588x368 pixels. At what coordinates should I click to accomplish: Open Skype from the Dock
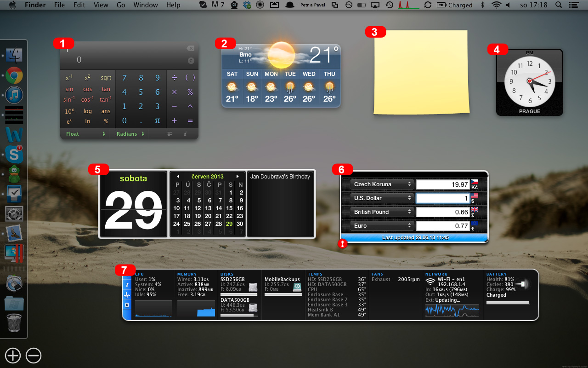(14, 154)
